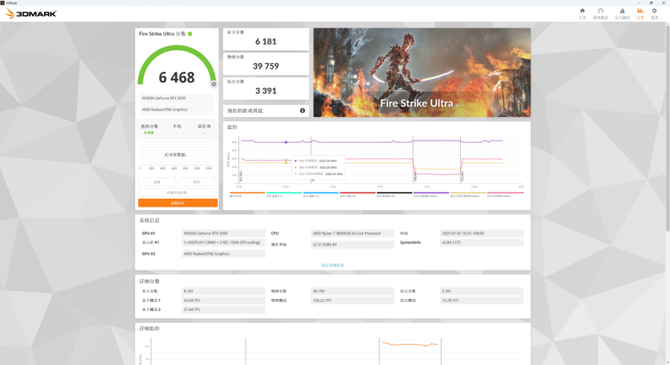Toggle the pink GPU clock legend series
Image resolution: width=670 pixels, height=365 pixels.
[x=505, y=194]
